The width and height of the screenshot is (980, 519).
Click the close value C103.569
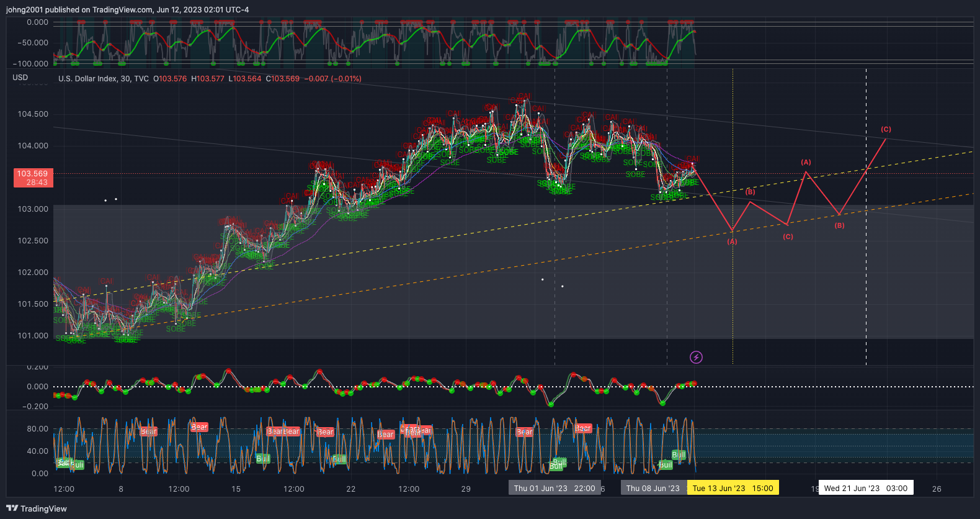(283, 79)
